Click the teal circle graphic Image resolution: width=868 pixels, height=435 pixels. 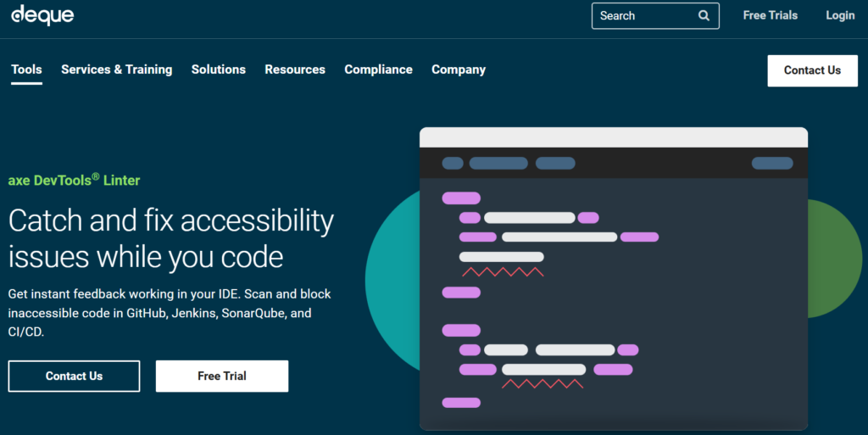[392, 282]
